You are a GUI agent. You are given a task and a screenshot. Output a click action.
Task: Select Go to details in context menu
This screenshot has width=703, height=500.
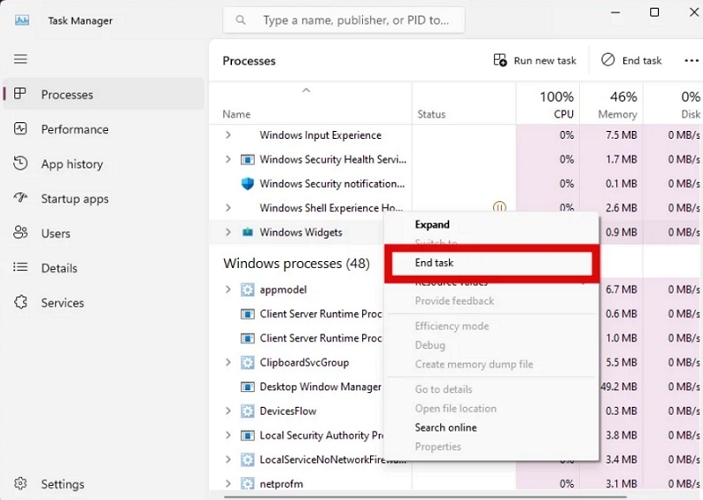(x=491, y=389)
